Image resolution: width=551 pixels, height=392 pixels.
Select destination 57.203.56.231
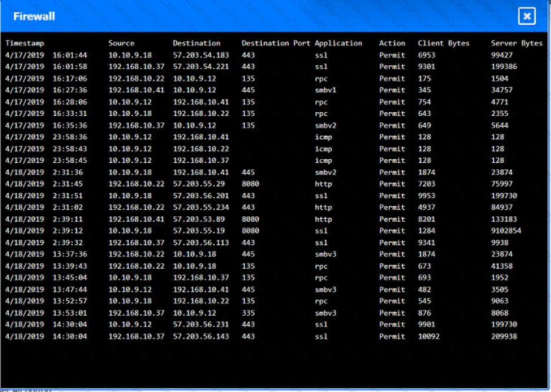[201, 325]
